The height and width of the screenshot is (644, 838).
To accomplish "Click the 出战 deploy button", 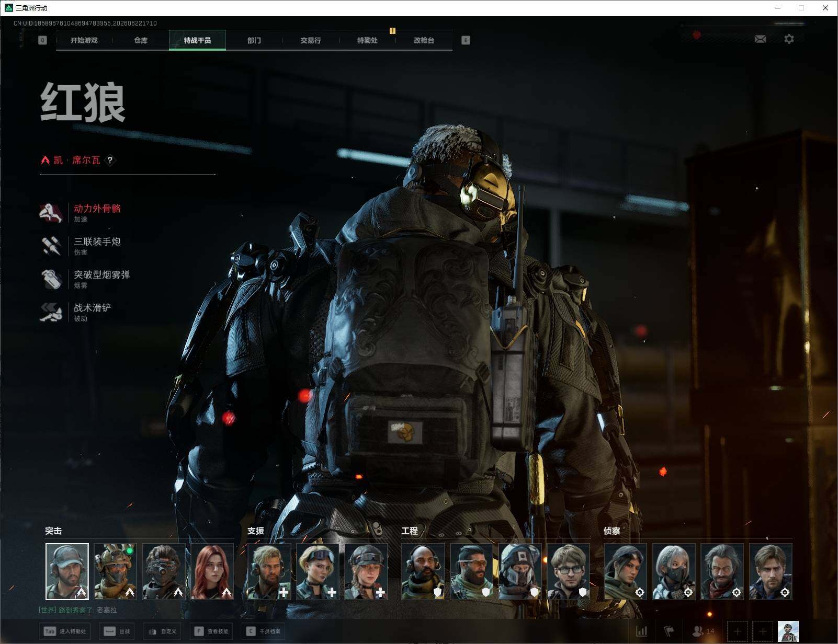I will pos(117,631).
